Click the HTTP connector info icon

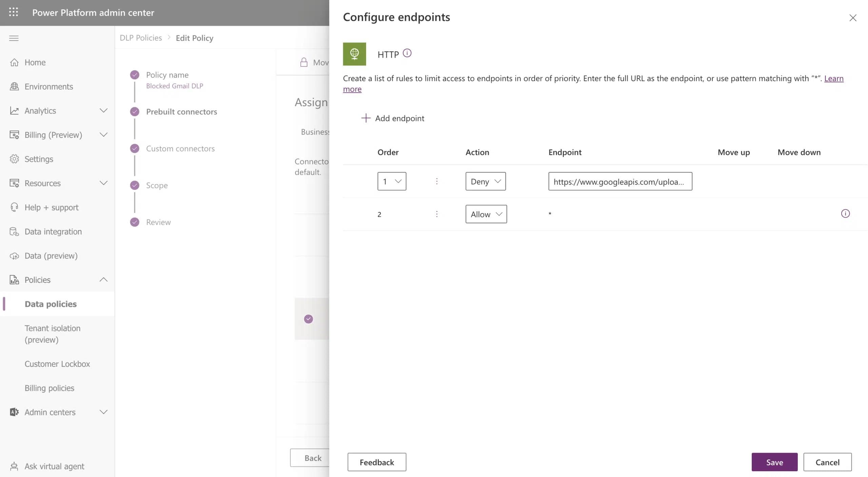407,53
